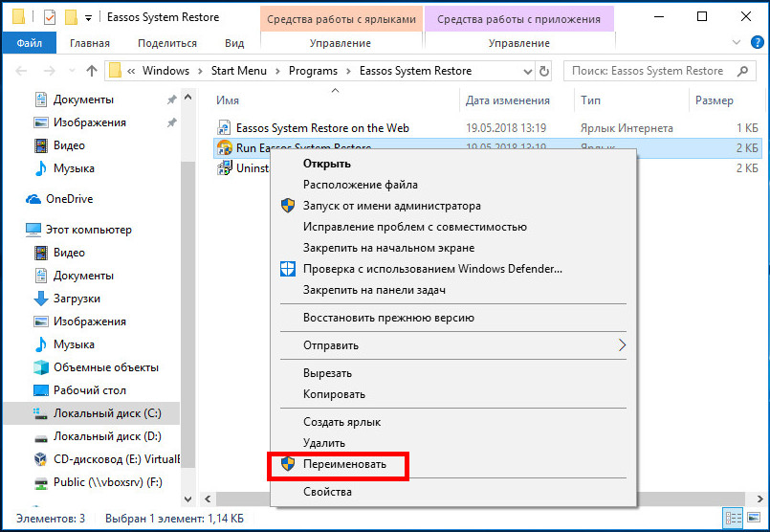The image size is (770, 532).
Task: Click the up-arrow parent folder navigation icon
Action: click(x=91, y=71)
